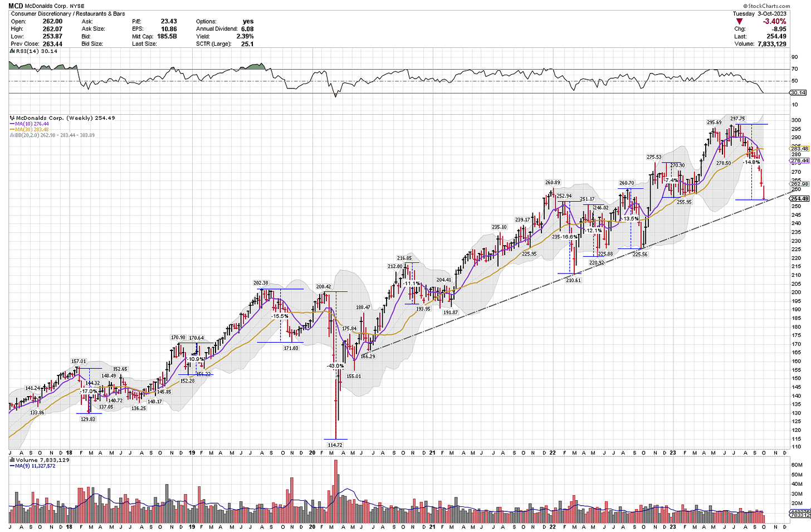Click the date 'Tuesday 3-Oct-2023'

pyautogui.click(x=759, y=13)
